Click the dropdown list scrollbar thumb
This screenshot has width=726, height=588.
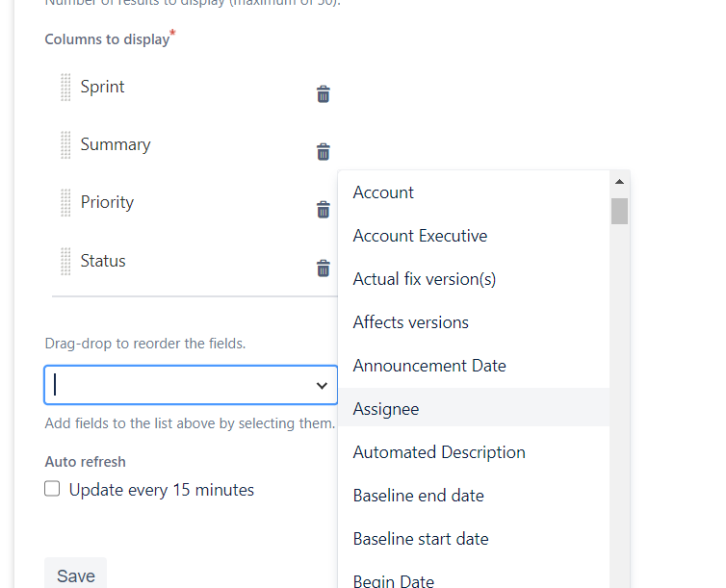[619, 211]
